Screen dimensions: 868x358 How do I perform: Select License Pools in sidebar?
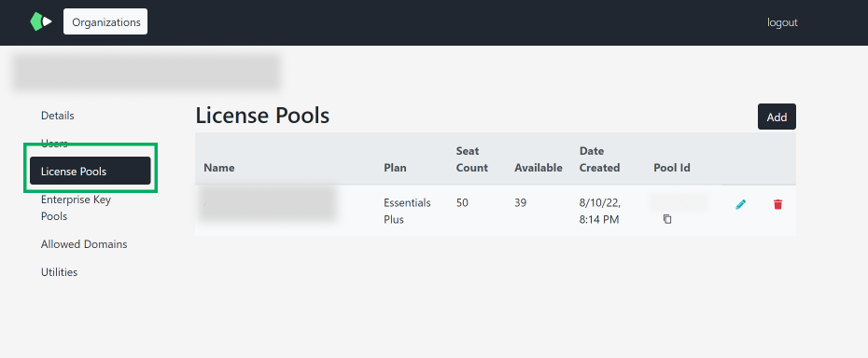click(91, 171)
